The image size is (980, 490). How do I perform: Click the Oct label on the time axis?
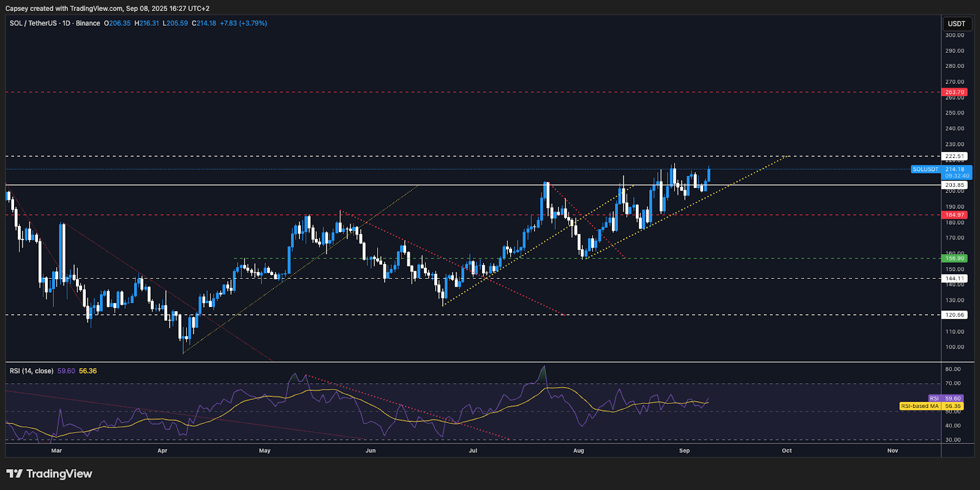click(x=787, y=451)
